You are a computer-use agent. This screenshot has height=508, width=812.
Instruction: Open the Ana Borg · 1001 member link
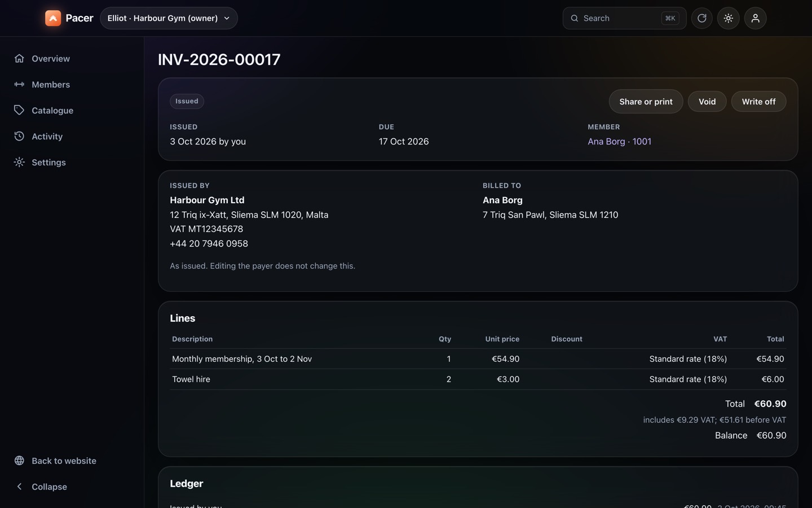point(619,142)
